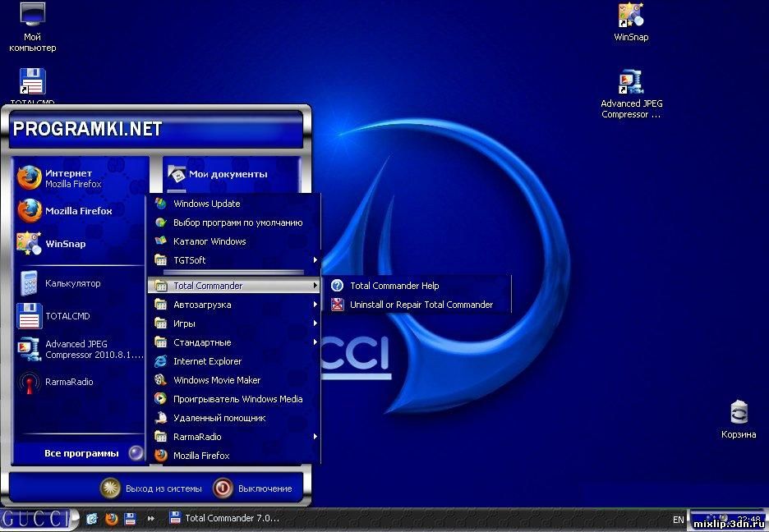Expand the RarmaRadio folder submenu arrow
769x532 pixels.
click(315, 437)
